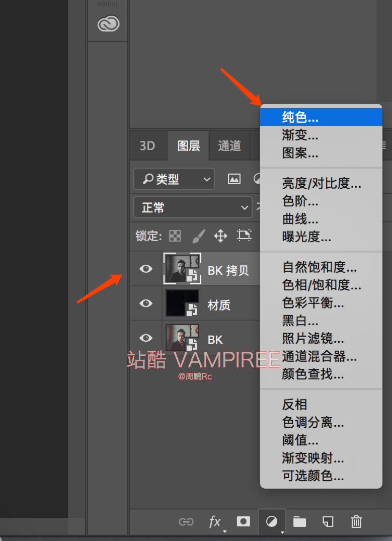Image resolution: width=392 pixels, height=541 pixels.
Task: Hide the BK 拷贝 layer
Action: (x=146, y=269)
